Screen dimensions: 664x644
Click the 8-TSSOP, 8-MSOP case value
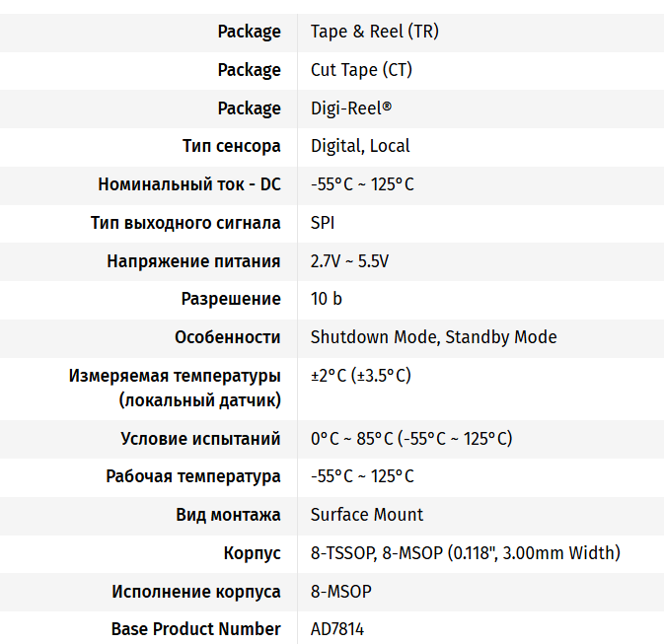[465, 553]
